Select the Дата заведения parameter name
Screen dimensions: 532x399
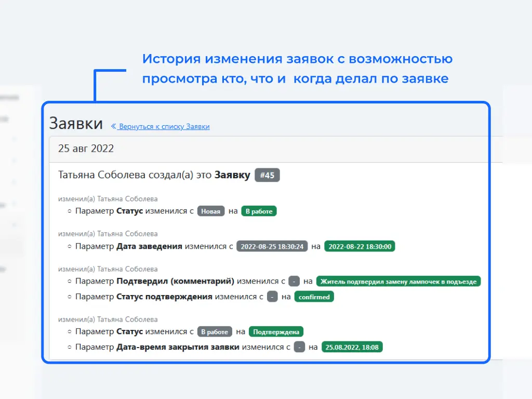click(149, 246)
